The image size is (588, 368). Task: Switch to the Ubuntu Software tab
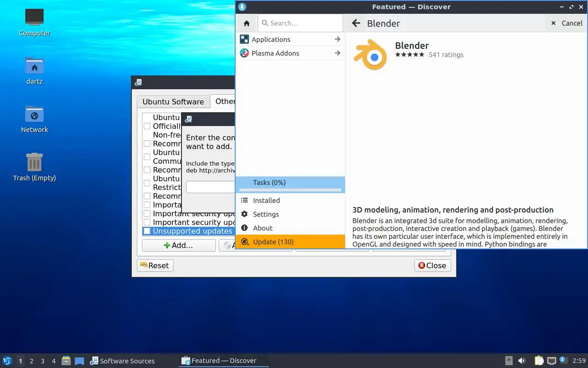coord(173,102)
